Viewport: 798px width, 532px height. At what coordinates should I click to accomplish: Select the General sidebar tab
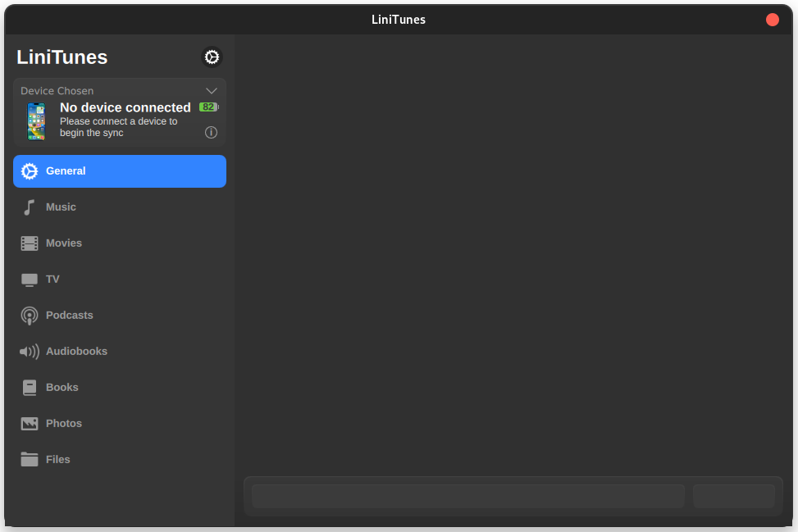tap(120, 171)
